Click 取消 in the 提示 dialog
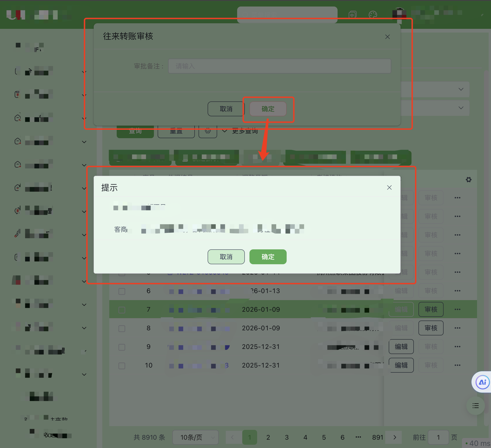The image size is (491, 448). click(226, 257)
